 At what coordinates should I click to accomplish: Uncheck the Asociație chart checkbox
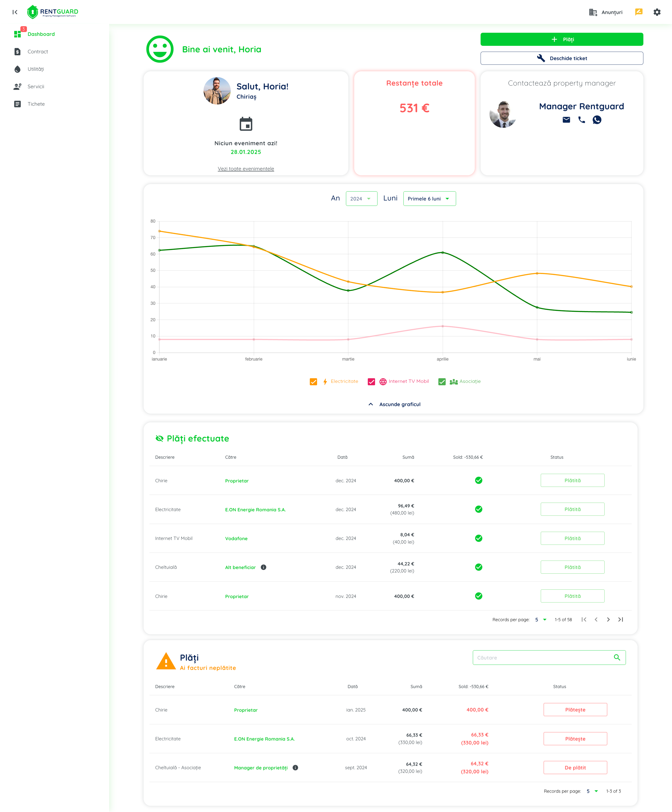click(x=442, y=382)
